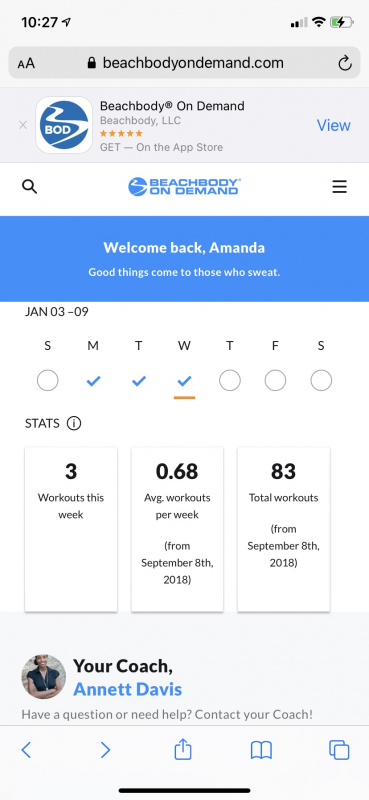Dismiss the app banner with X
Image resolution: width=369 pixels, height=800 pixels.
(22, 125)
